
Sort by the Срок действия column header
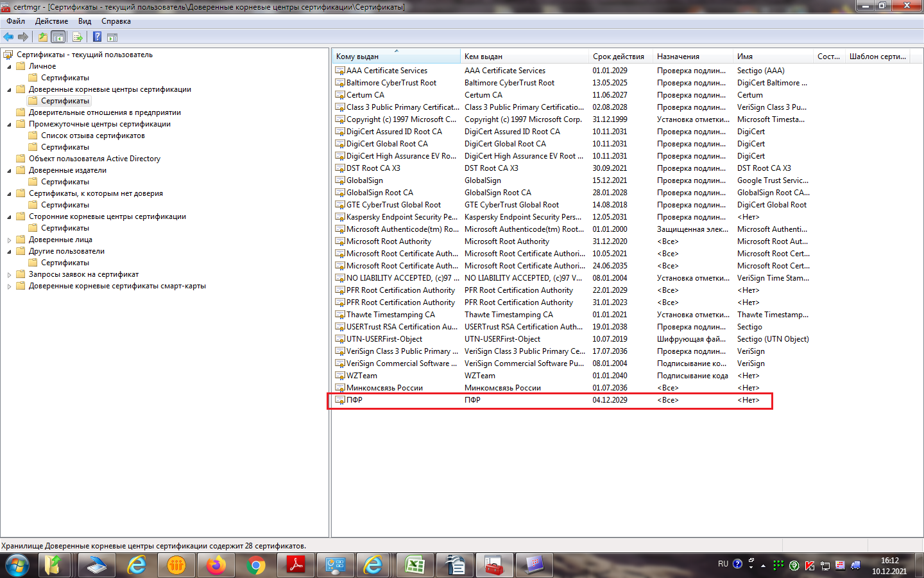click(x=620, y=57)
